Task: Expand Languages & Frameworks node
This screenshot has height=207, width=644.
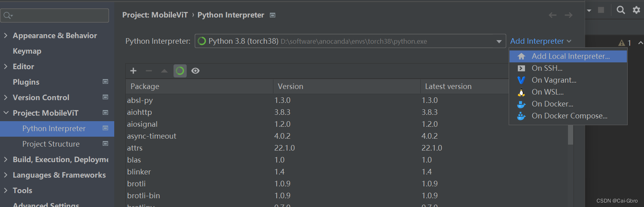Action: (x=6, y=175)
